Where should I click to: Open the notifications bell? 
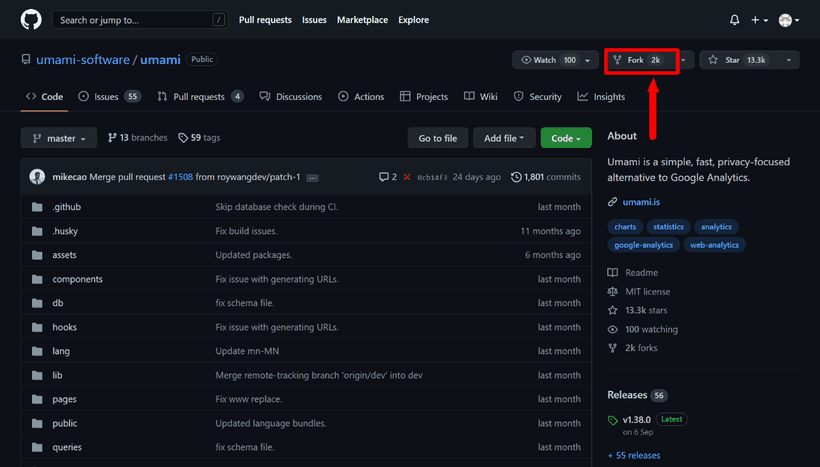[x=734, y=20]
